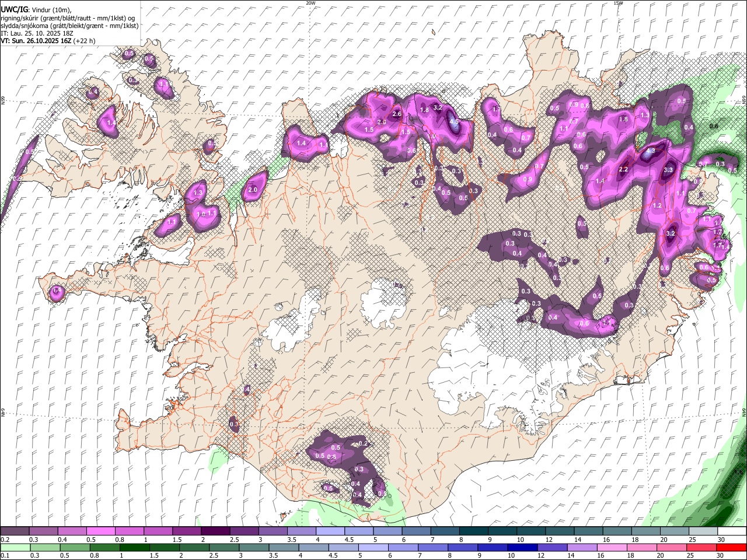Click the '2.6' snowfall value on the map
This screenshot has width=747, height=560.
(x=397, y=114)
